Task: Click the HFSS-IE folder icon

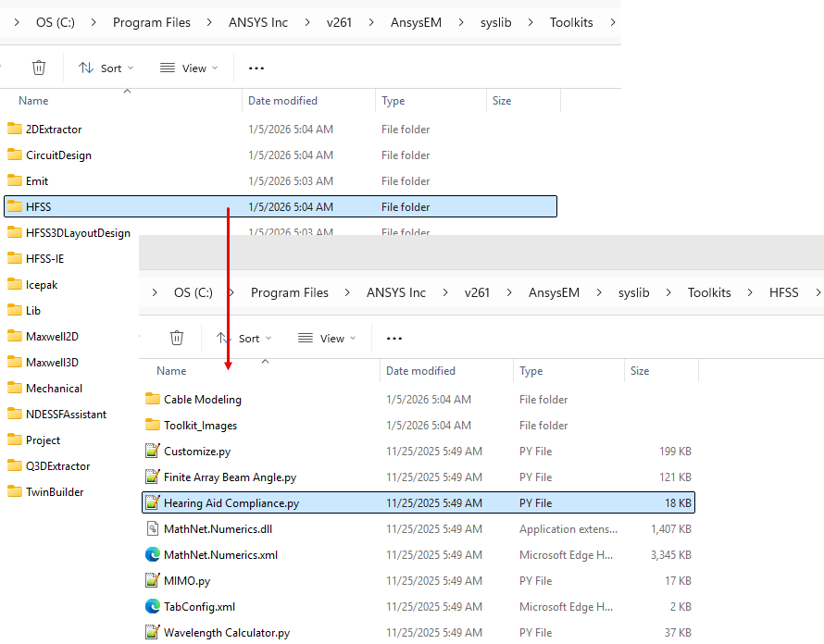Action: (x=15, y=258)
